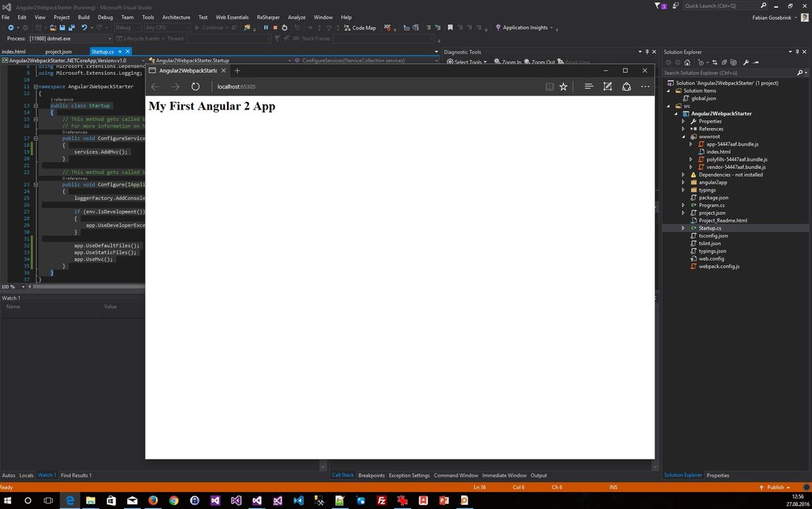This screenshot has width=812, height=509.
Task: Switch to the Output tab
Action: click(538, 475)
